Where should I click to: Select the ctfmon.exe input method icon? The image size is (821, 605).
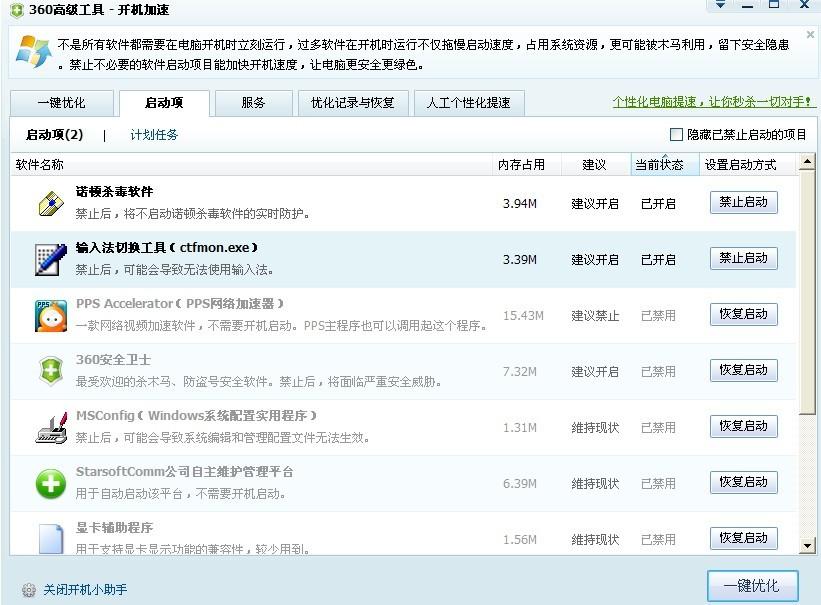pyautogui.click(x=51, y=259)
